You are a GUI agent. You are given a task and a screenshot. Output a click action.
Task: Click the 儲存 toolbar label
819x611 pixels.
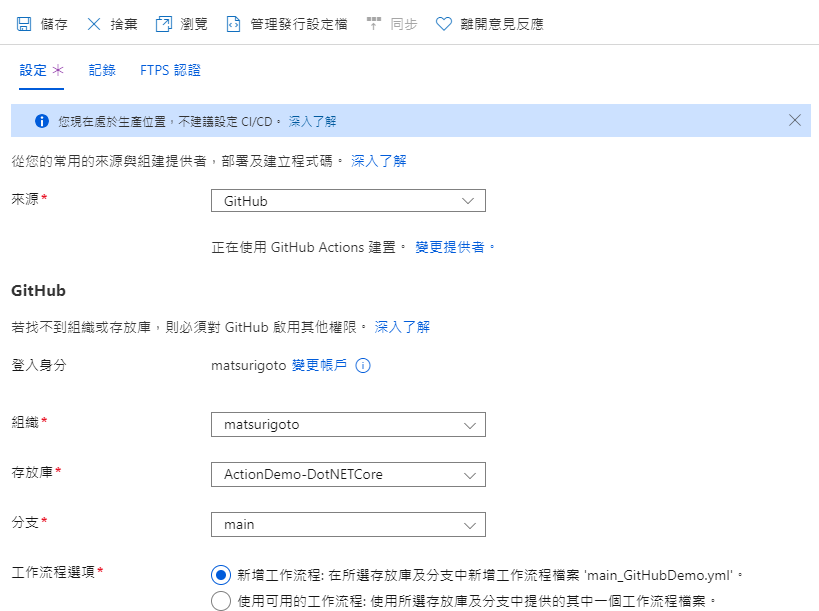point(54,24)
